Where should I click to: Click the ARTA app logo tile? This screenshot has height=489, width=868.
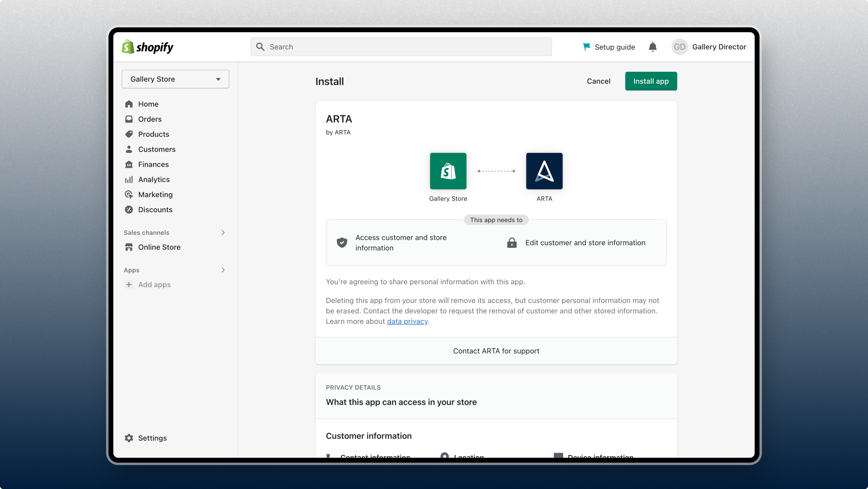544,171
